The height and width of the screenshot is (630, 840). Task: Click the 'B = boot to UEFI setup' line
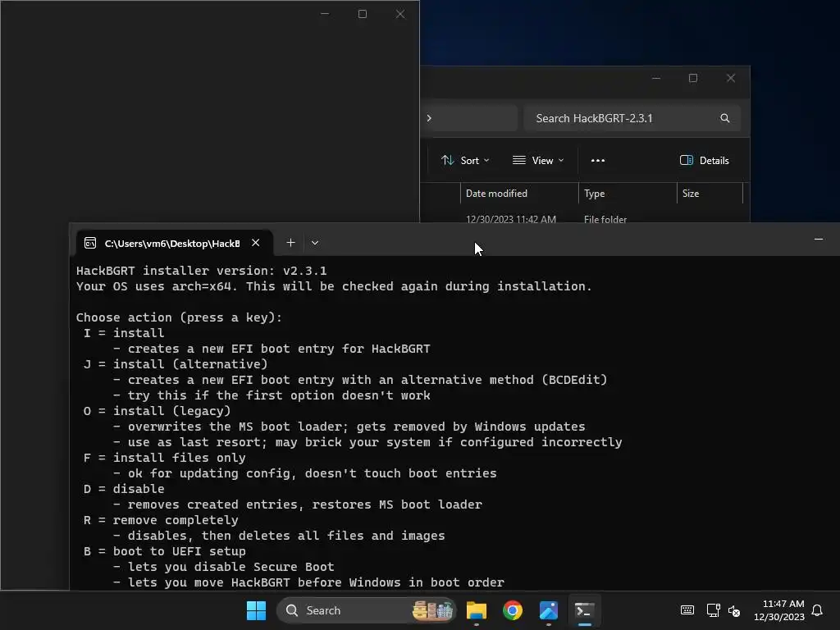[x=164, y=550]
